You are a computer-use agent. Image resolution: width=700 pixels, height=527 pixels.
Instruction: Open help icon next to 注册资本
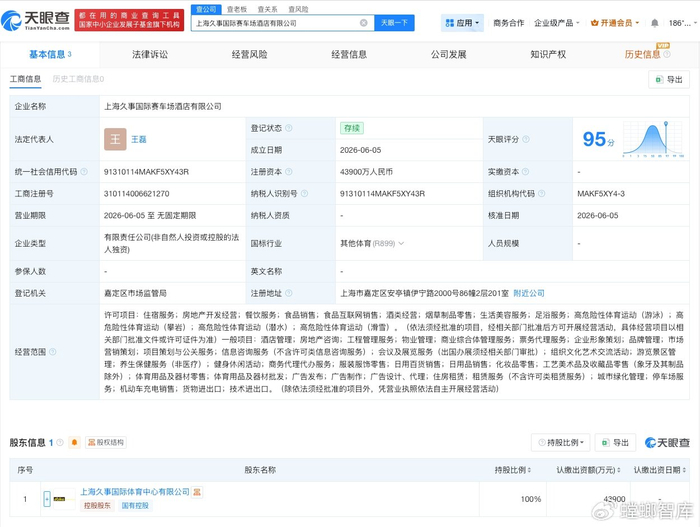click(x=289, y=171)
